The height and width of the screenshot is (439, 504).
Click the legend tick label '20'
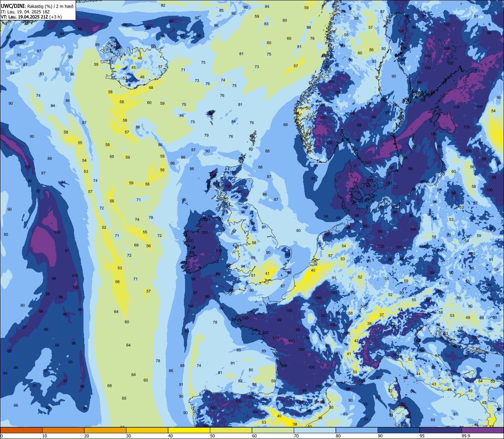point(87,436)
